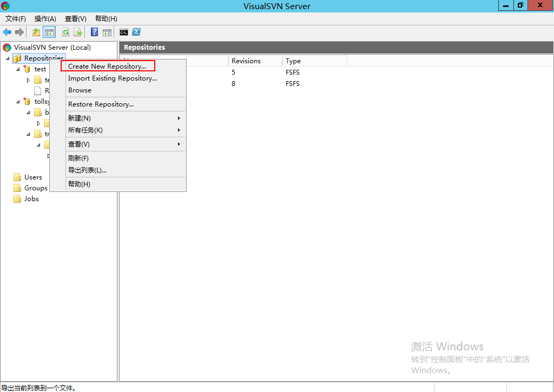554x392 pixels.
Task: Sort by the Type column header
Action: [x=314, y=61]
